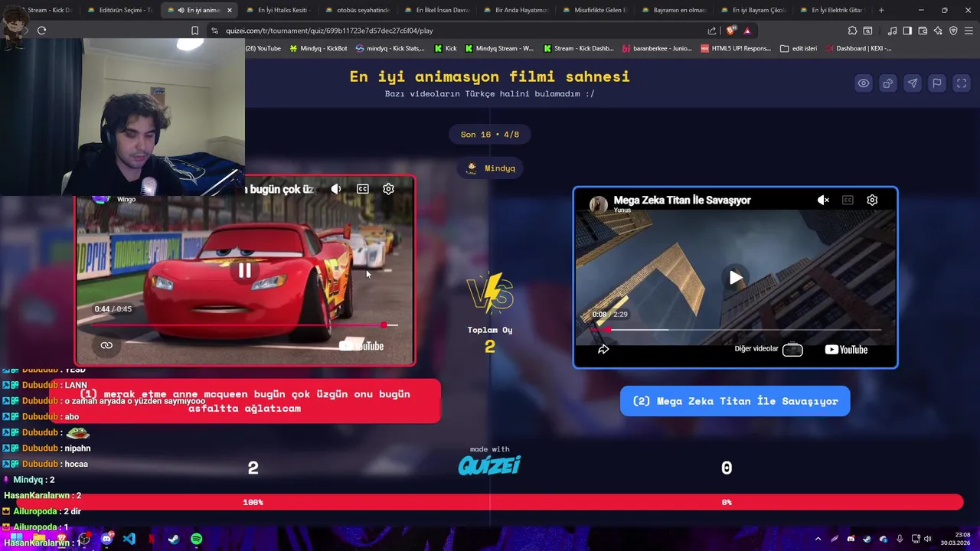Open the browser hamburger menu

point(969,31)
